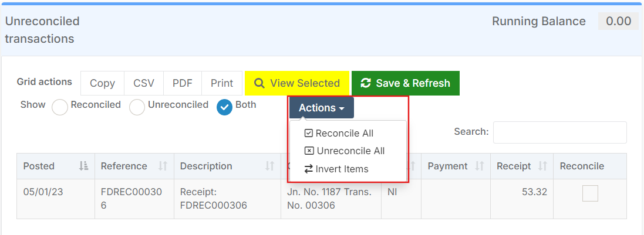Sort by Payment column arrows
The width and height of the screenshot is (644, 235).
479,166
